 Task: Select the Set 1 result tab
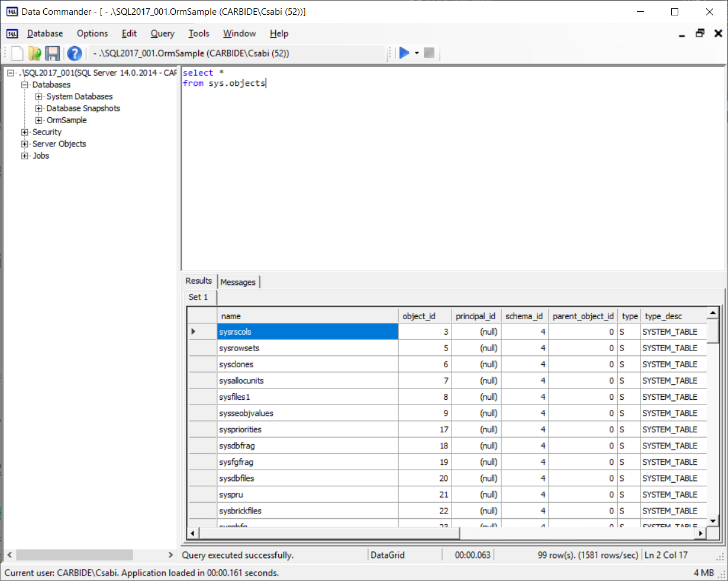199,297
